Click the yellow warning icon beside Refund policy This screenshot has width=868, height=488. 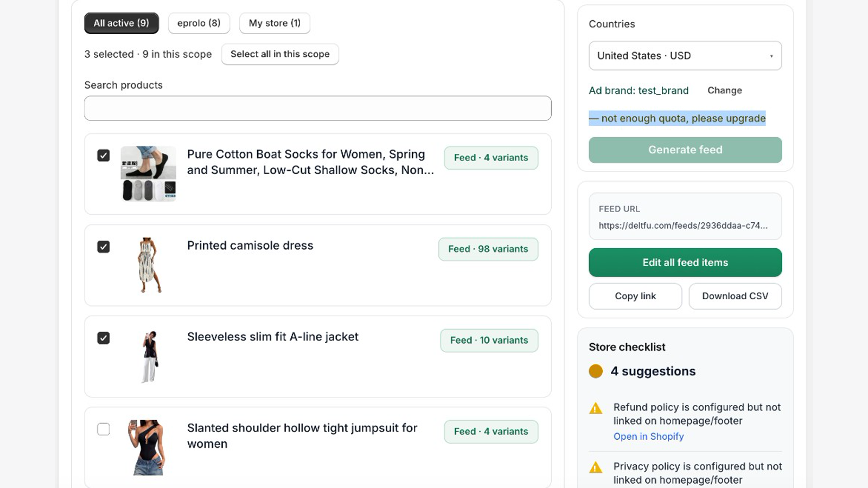pos(596,408)
